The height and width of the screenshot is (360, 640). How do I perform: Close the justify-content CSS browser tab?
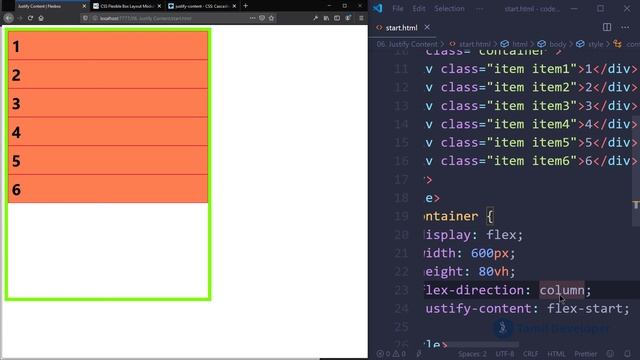tap(234, 6)
